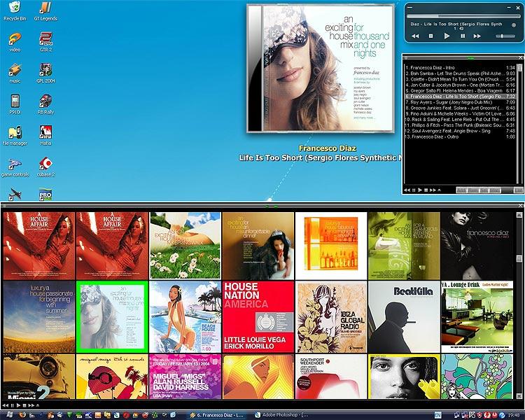
Task: Select the first A House Affair cover
Action: click(x=38, y=246)
